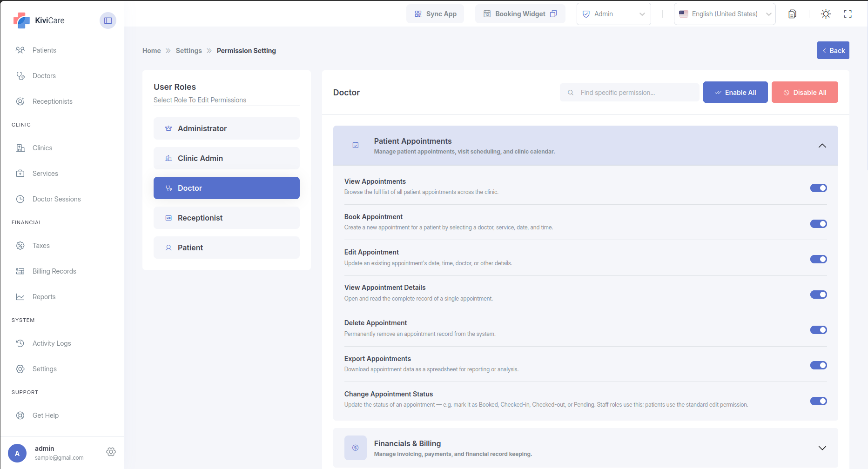This screenshot has height=469, width=868.
Task: Select the Receptionist role
Action: click(227, 218)
